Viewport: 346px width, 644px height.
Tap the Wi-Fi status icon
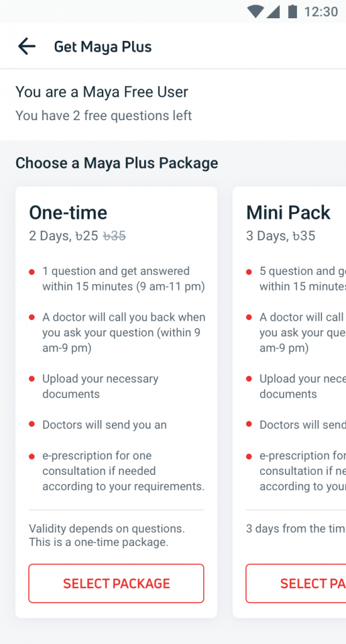coord(255,11)
